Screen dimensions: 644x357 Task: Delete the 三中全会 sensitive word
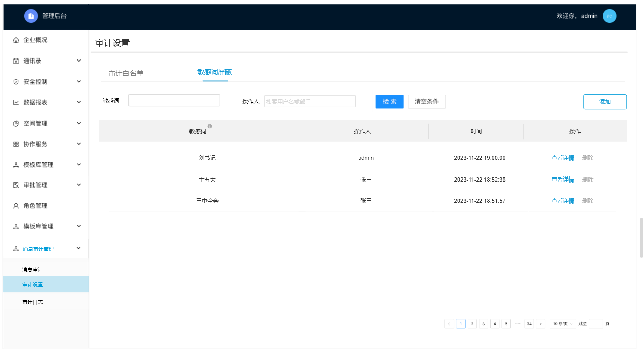click(588, 201)
